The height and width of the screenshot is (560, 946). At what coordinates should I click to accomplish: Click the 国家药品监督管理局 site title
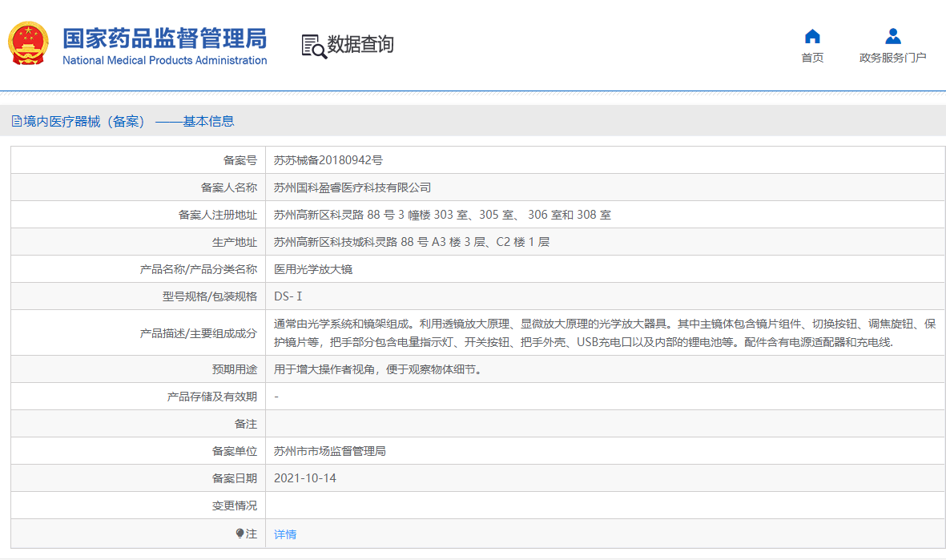(x=164, y=38)
